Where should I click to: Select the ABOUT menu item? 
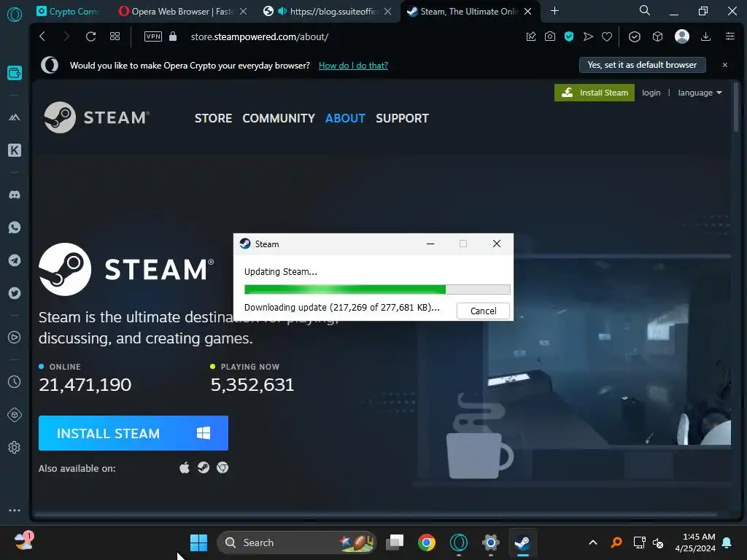click(345, 118)
